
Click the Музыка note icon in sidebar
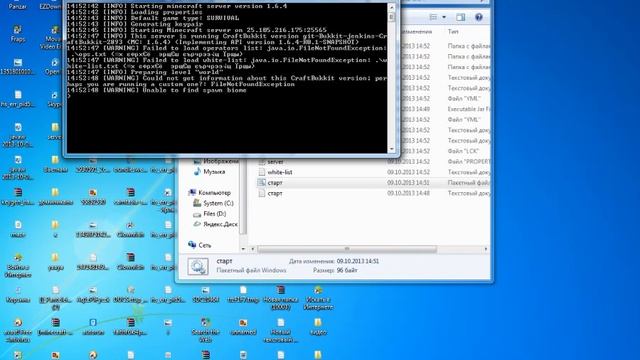coord(198,172)
